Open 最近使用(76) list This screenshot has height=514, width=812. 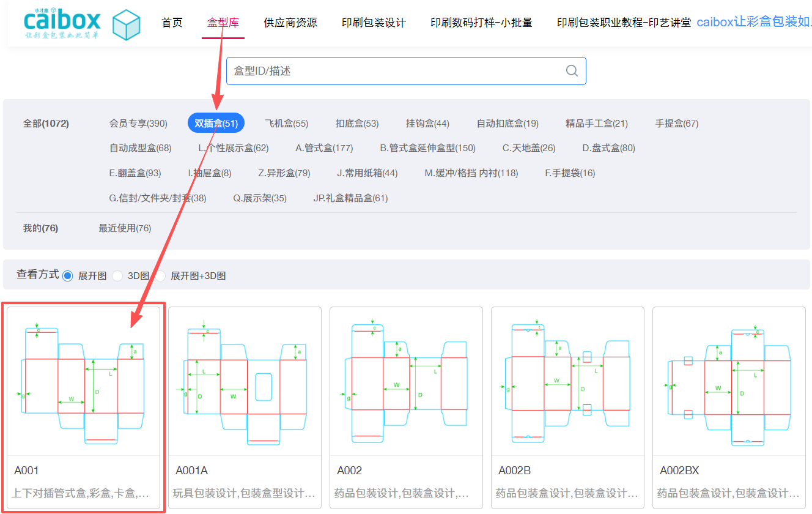coord(125,228)
